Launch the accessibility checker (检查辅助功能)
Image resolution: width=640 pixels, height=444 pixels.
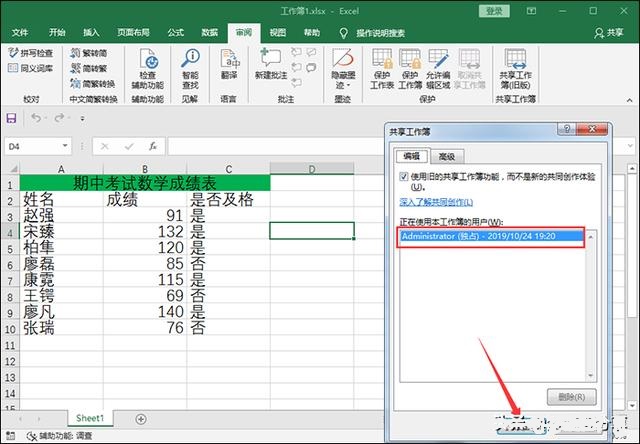[x=148, y=69]
